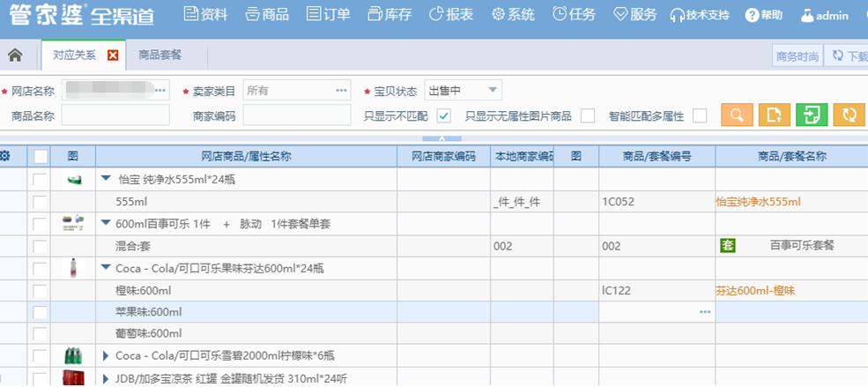Click 葡萄味:600ml attribute text

pyautogui.click(x=148, y=334)
